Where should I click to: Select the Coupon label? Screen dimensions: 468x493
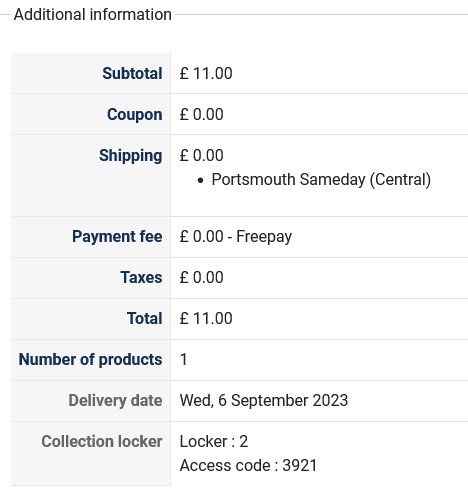coord(135,115)
